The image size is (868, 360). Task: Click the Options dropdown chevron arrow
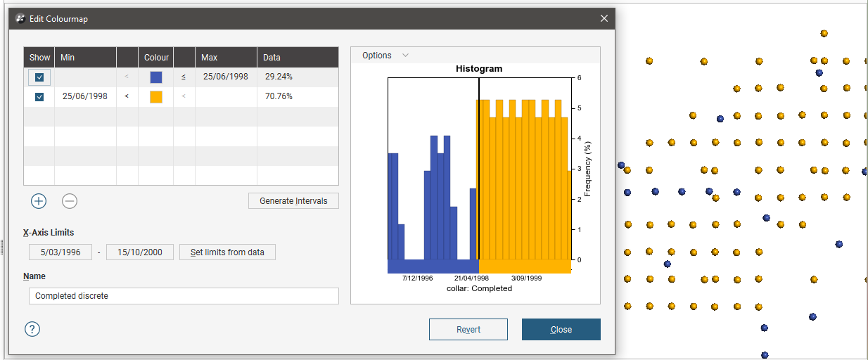405,56
